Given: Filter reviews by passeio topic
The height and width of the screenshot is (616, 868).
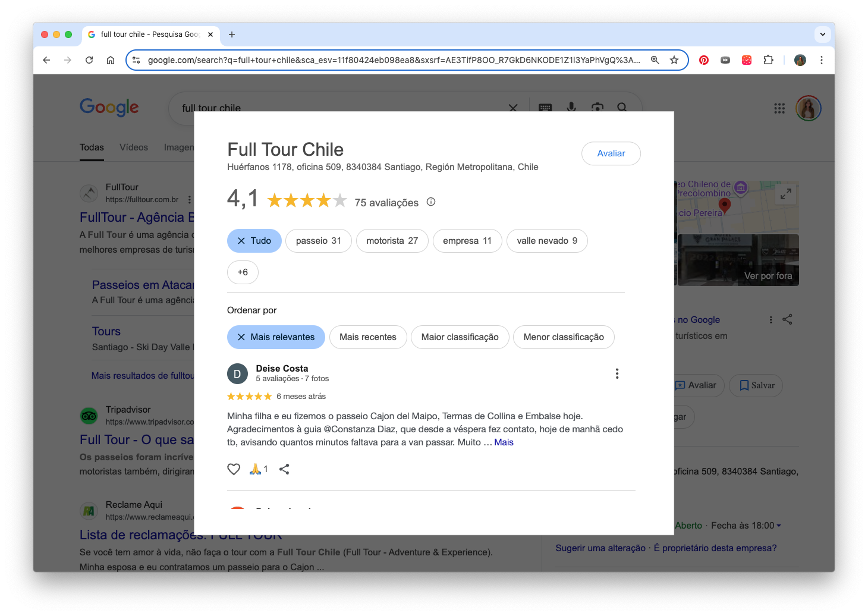Looking at the screenshot, I should 318,241.
